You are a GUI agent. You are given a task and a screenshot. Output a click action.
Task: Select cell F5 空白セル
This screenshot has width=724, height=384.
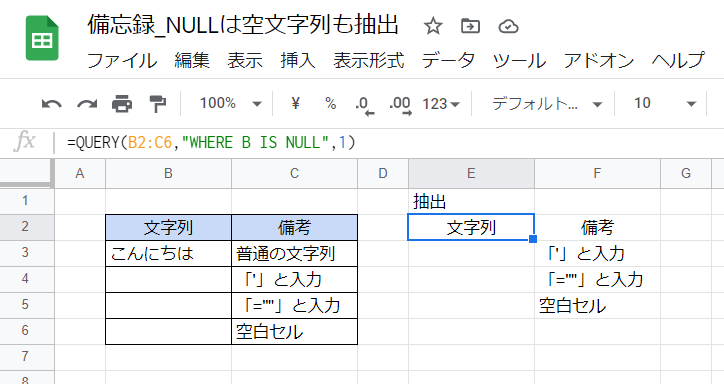pyautogui.click(x=597, y=305)
